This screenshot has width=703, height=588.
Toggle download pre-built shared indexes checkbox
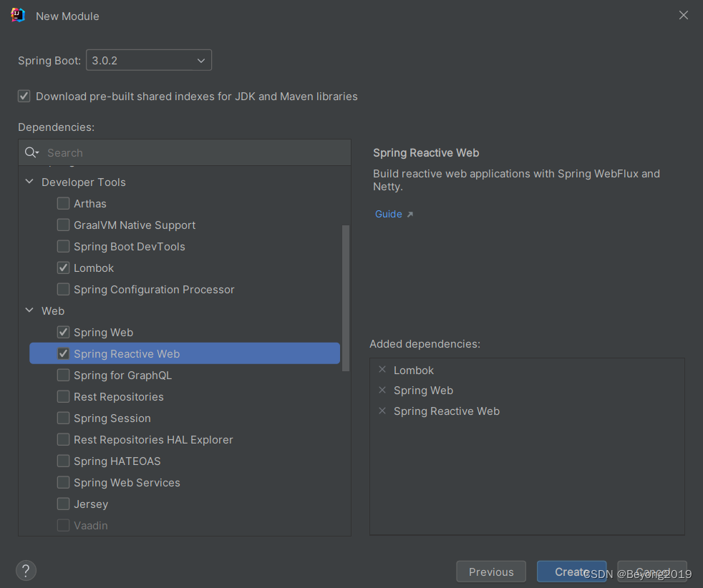click(x=24, y=97)
